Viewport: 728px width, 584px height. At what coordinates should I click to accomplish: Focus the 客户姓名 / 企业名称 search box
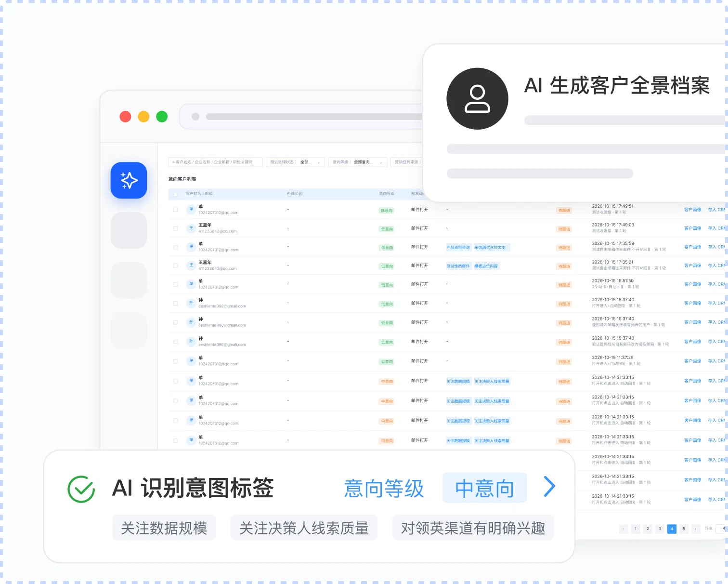click(x=215, y=162)
